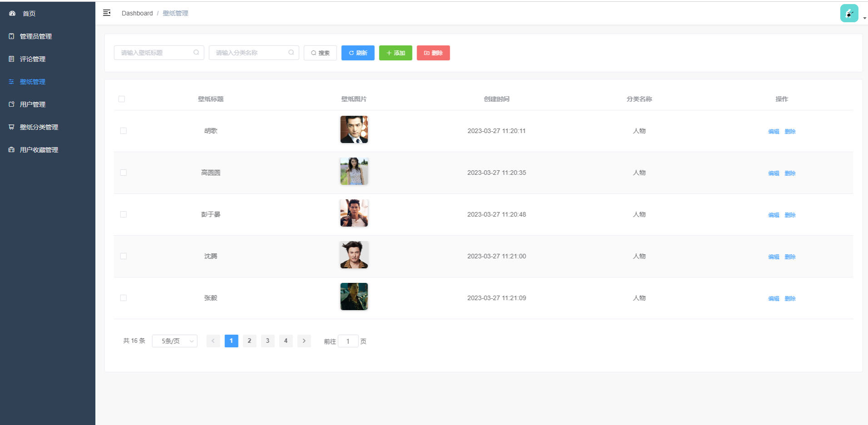The width and height of the screenshot is (868, 425).
Task: Go to next page arrow in pagination
Action: pyautogui.click(x=304, y=341)
